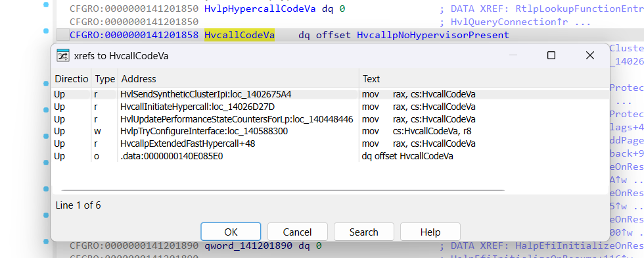This screenshot has height=258, width=644.
Task: Sort xrefs by the Address column header
Action: (x=238, y=78)
